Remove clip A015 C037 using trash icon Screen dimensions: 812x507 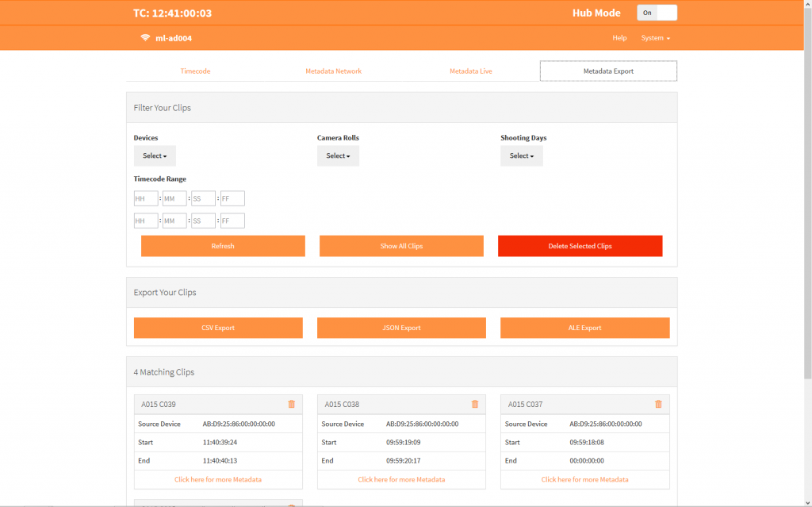pos(658,404)
